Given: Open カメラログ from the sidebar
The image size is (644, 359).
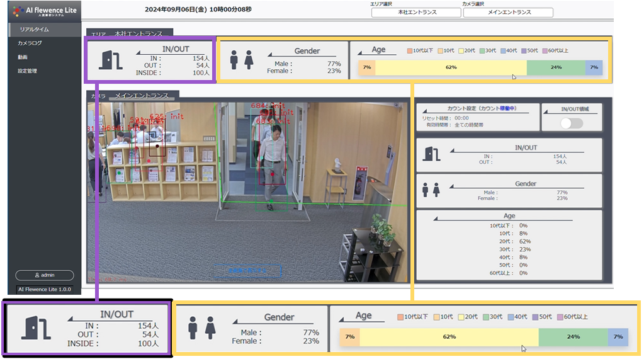Looking at the screenshot, I should pyautogui.click(x=30, y=43).
